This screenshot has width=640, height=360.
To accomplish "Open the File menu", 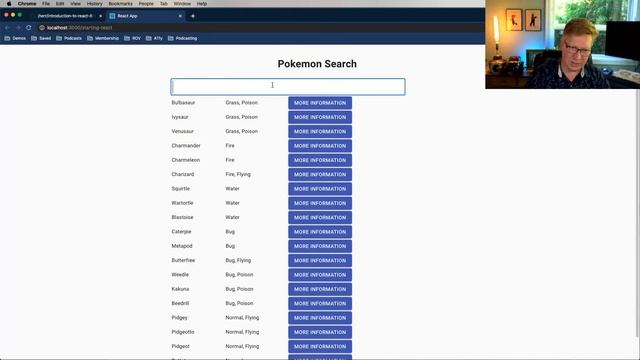I will click(46, 4).
